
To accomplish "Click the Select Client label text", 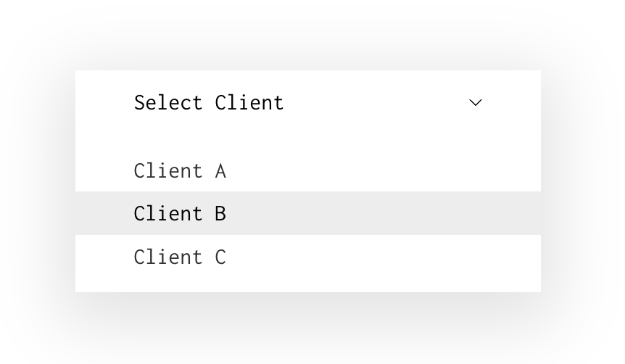I will (x=209, y=103).
